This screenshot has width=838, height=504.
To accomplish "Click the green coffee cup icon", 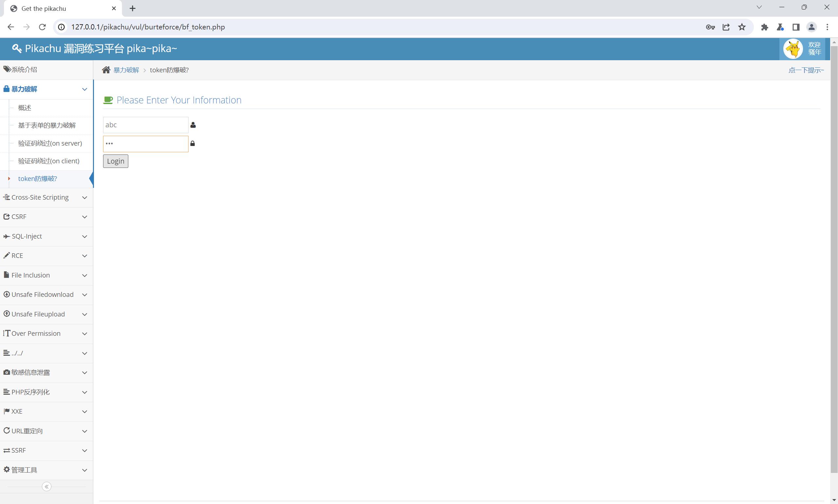I will point(108,100).
